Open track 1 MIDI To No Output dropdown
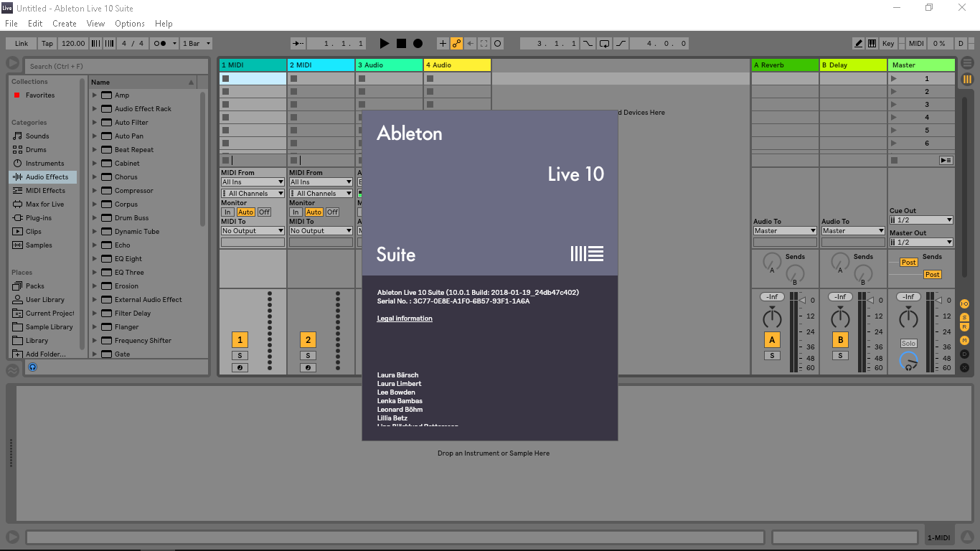This screenshot has width=980, height=551. 253,231
